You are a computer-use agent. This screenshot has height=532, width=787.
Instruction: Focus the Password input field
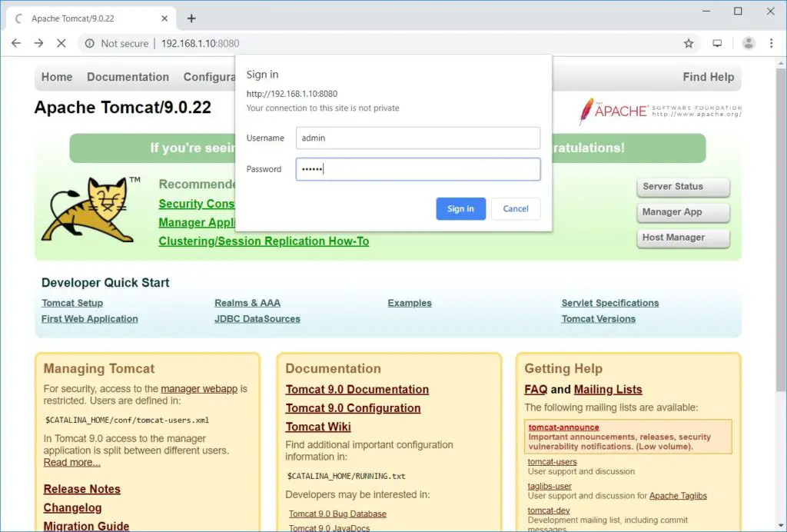(418, 169)
